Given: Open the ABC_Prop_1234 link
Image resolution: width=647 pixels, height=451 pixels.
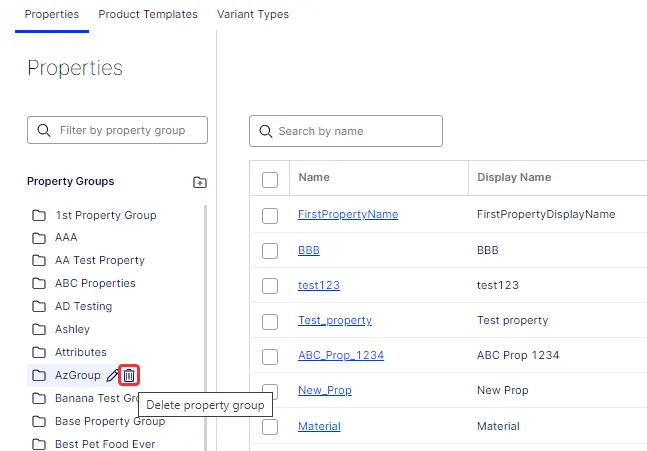Looking at the screenshot, I should [x=341, y=355].
